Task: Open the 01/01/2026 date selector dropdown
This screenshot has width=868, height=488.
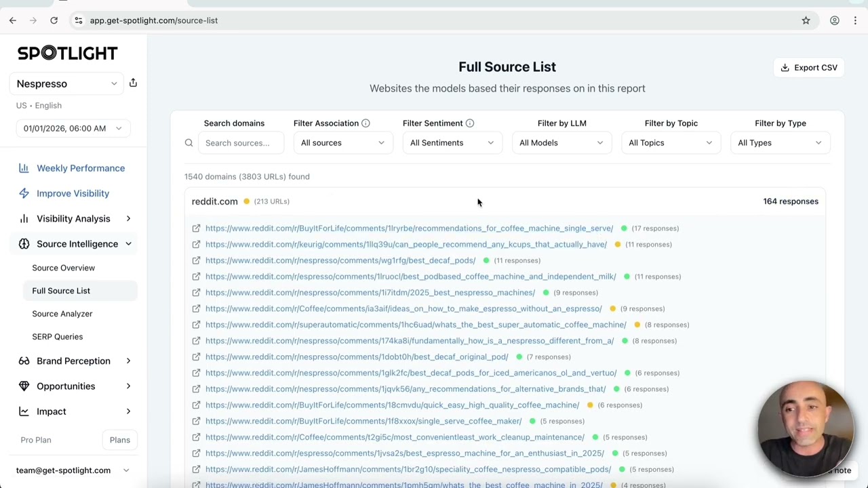Action: tap(72, 128)
